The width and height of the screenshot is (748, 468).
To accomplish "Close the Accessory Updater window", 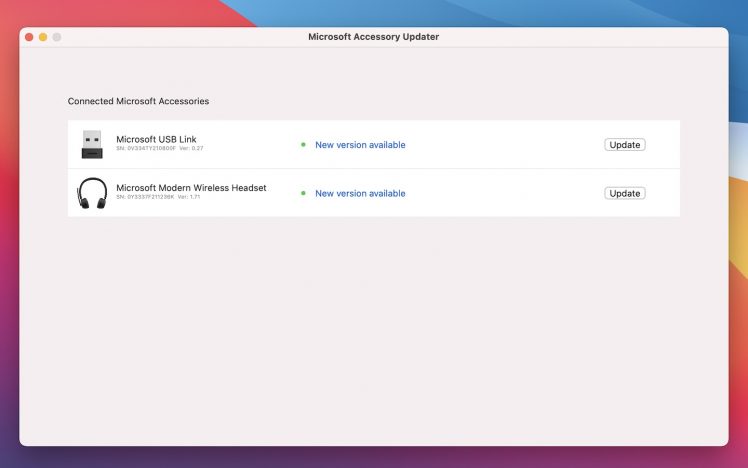I will 30,37.
